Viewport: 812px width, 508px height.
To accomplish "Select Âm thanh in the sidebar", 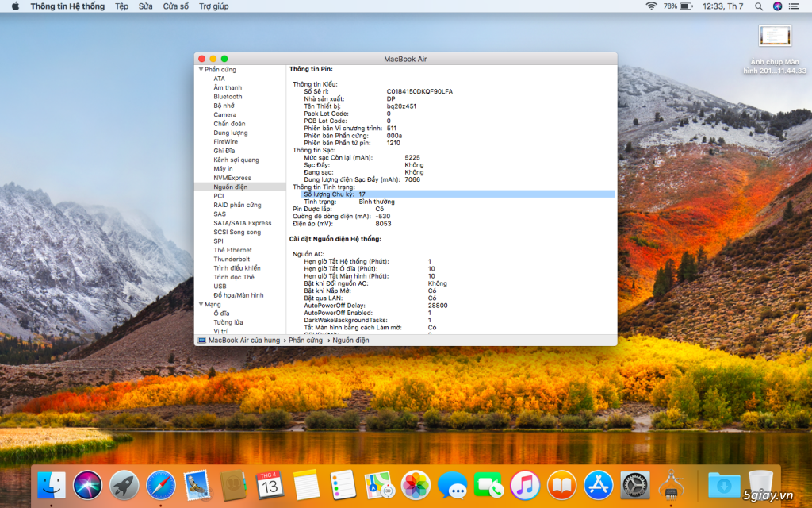I will pos(228,87).
